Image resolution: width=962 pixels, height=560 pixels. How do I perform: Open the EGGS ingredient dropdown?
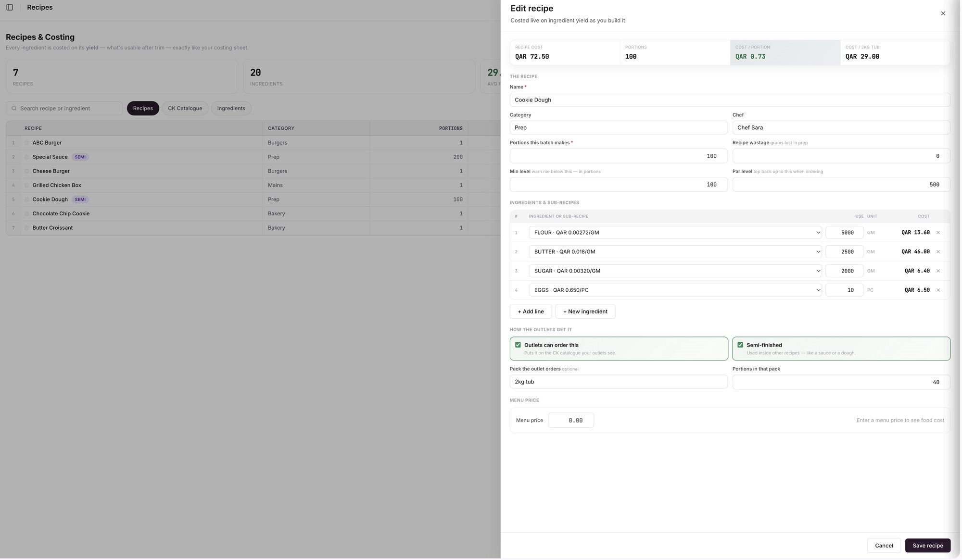(x=675, y=290)
